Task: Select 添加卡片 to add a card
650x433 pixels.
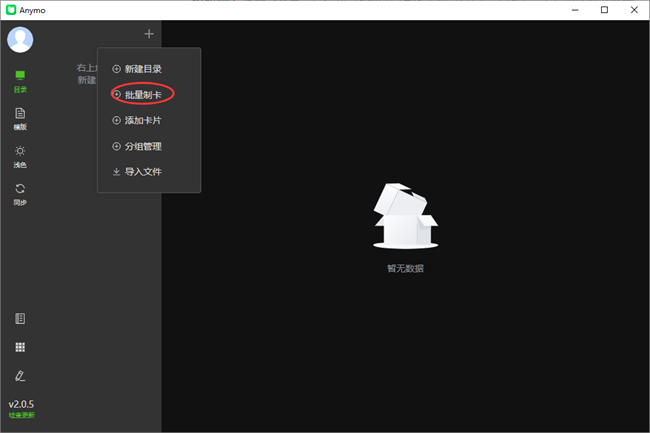Action: 142,120
